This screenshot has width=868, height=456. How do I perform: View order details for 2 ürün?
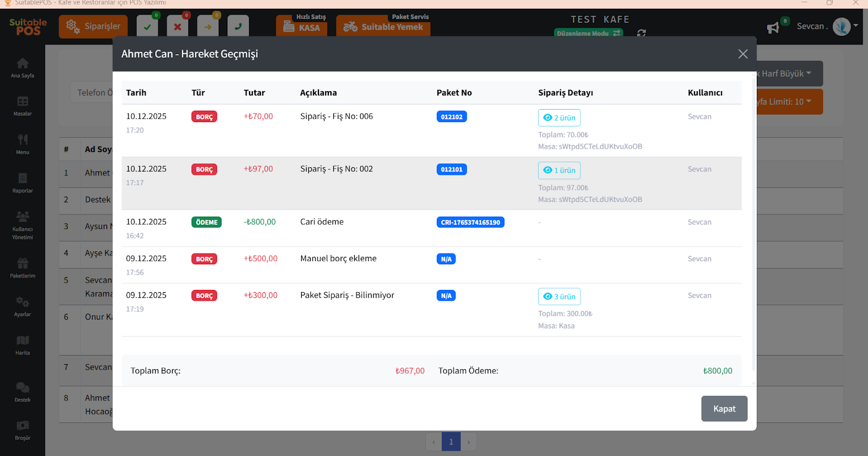[x=559, y=118]
